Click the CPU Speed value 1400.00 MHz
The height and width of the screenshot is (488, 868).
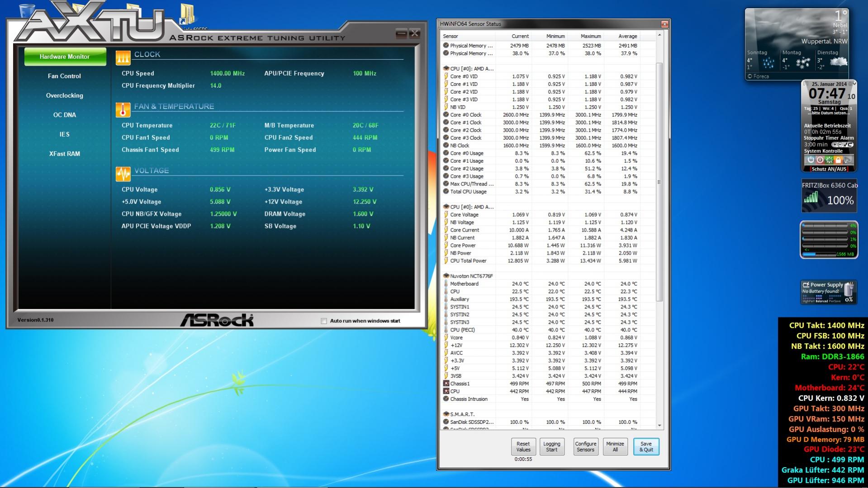pyautogui.click(x=227, y=73)
